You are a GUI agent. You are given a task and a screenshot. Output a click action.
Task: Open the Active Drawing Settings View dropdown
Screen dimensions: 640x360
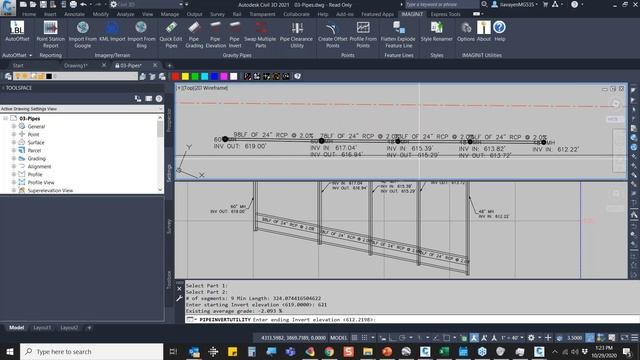tap(82, 109)
